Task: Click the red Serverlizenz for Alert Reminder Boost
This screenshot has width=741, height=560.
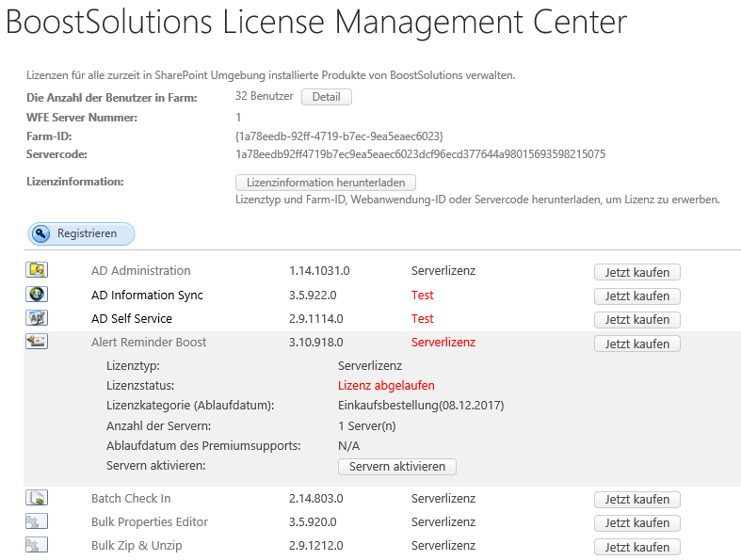Action: point(443,343)
